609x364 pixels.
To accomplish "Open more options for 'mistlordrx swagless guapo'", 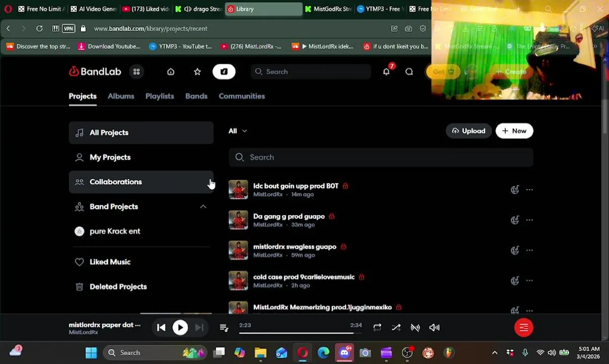I will [529, 250].
